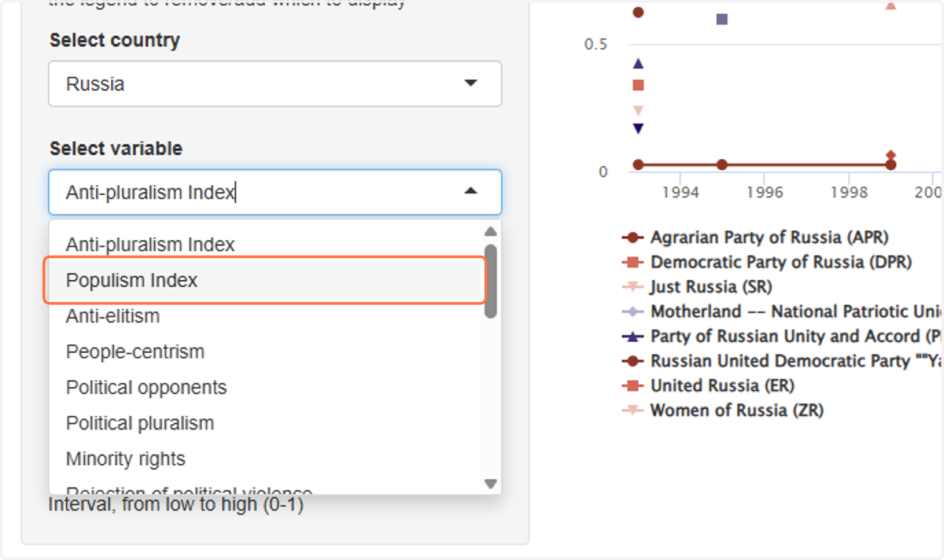944x560 pixels.
Task: Collapse the variable dropdown using its arrow
Action: [x=470, y=190]
